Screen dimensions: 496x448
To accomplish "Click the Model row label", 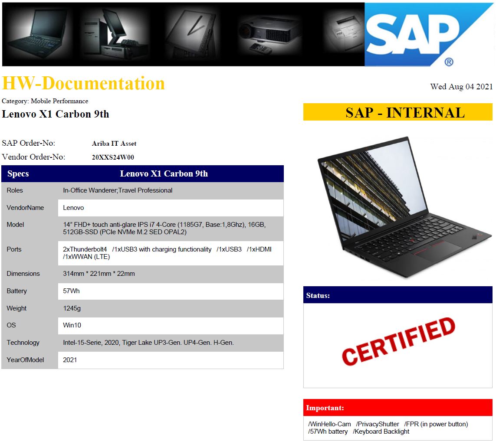I will coord(15,225).
